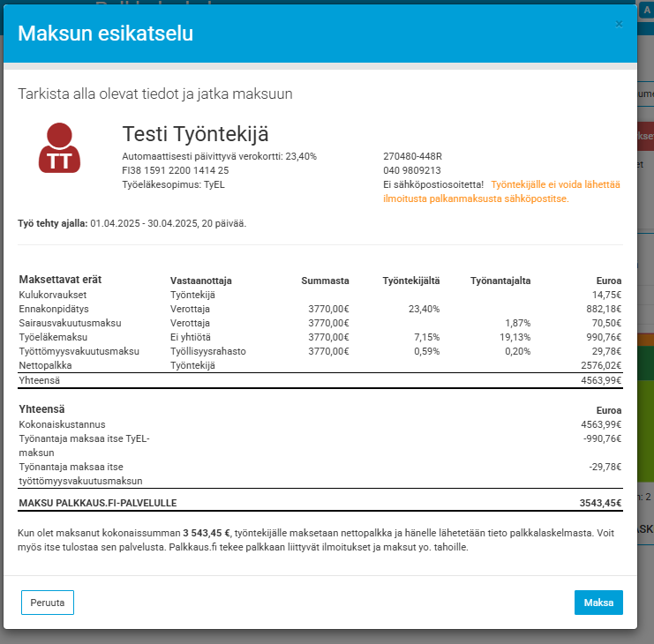Click the MAKSU PALKKAUS.FI-PALVELULLE label
654x644 pixels.
click(98, 503)
